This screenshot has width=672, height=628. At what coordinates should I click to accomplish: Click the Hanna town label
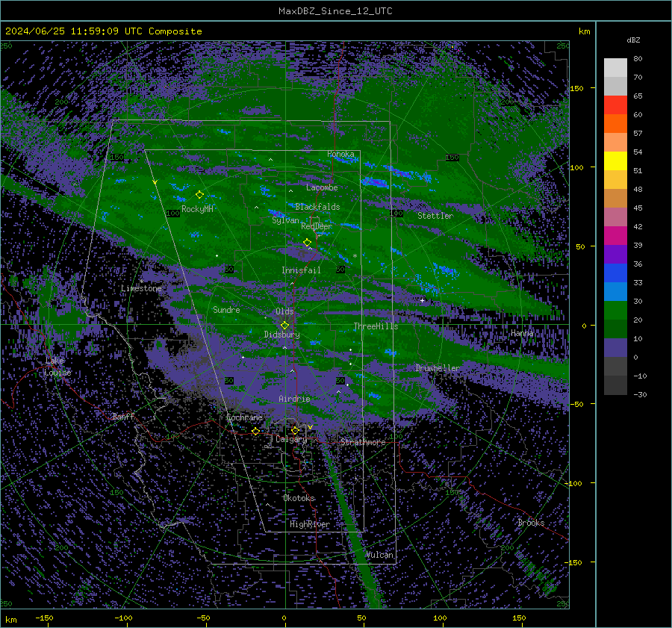pos(522,333)
